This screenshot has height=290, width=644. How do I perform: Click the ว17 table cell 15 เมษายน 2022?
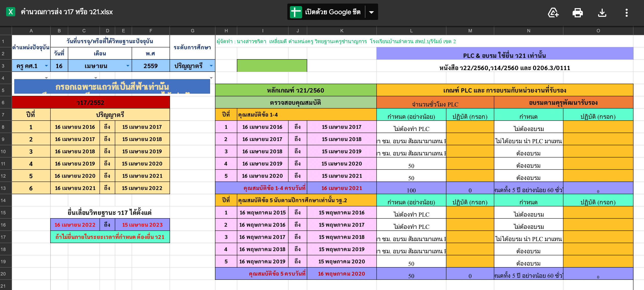142,188
